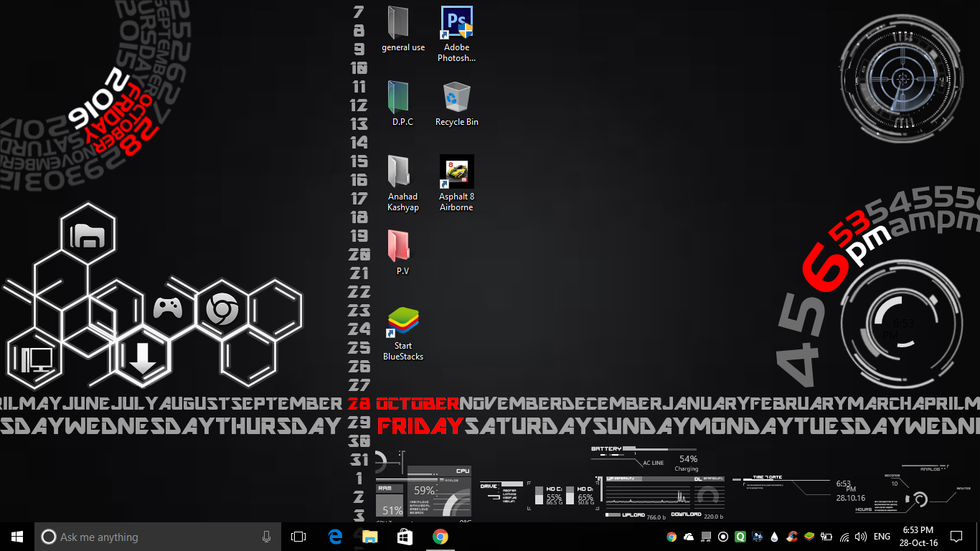Click the battery charging tray icon
This screenshot has height=551, width=980.
pyautogui.click(x=826, y=537)
